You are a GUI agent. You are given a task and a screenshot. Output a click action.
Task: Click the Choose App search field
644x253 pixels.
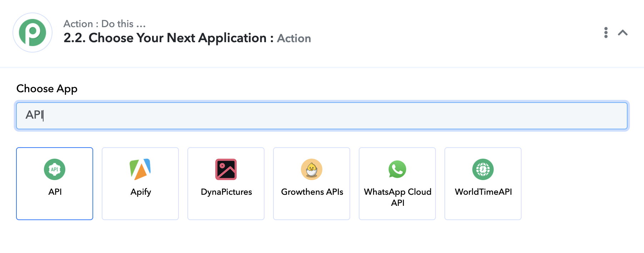(322, 116)
